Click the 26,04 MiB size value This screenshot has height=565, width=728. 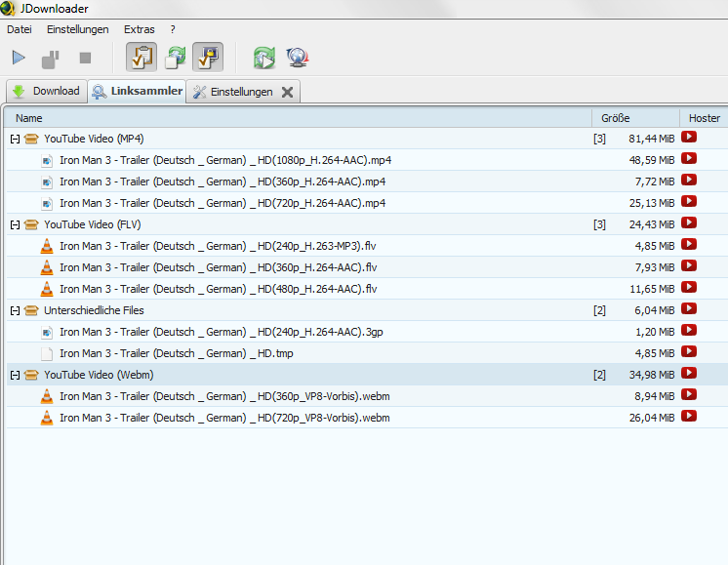point(652,418)
